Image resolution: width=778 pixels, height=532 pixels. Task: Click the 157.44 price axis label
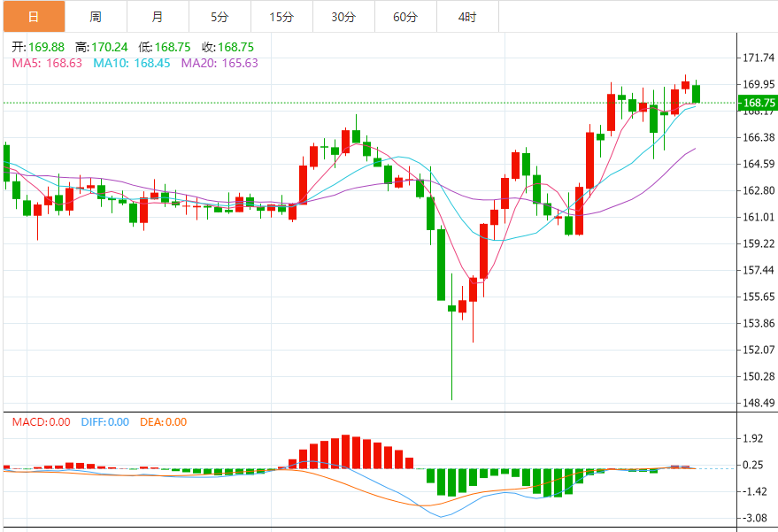coord(759,270)
